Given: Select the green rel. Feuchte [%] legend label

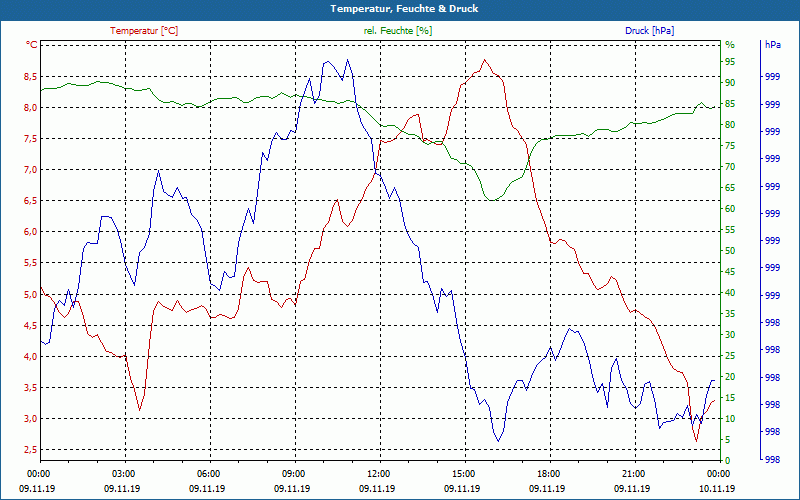Looking at the screenshot, I should (x=398, y=31).
